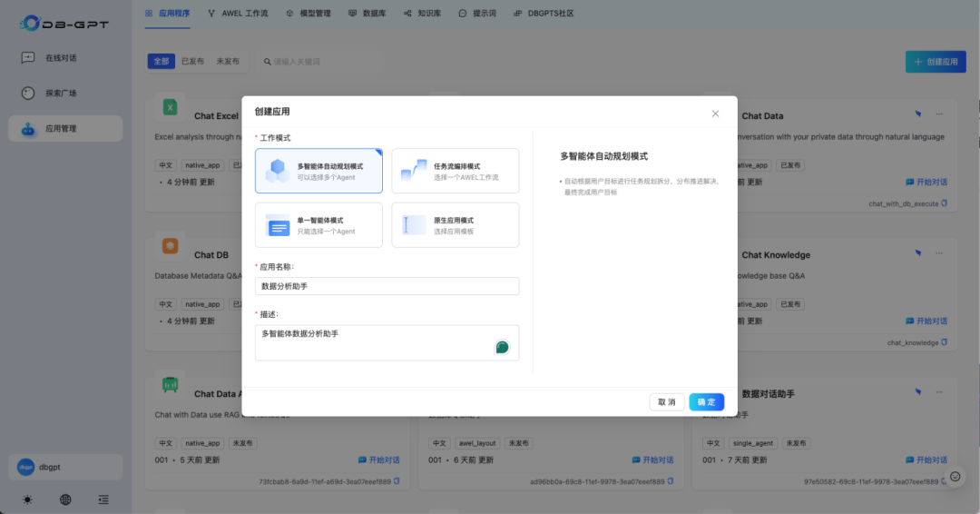
Task: Copy the chat_with_db_execute code
Action: point(945,203)
